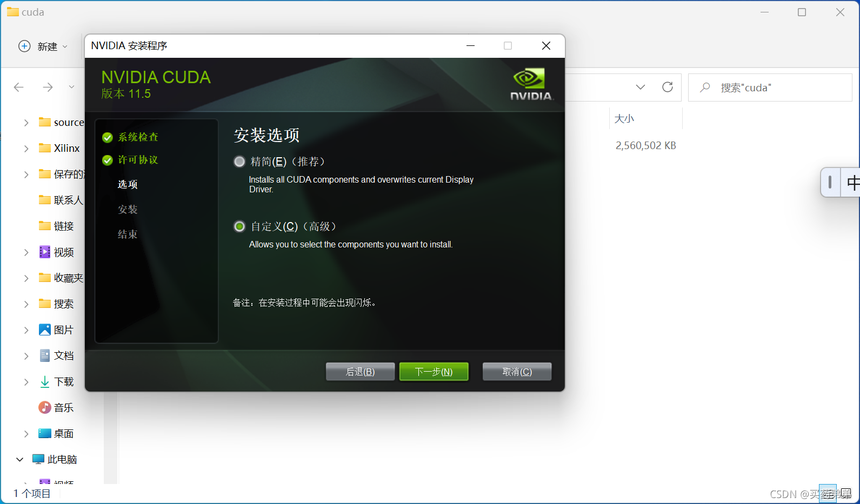Click the navigation pane scrollbar
The image size is (860, 504).
point(111,438)
